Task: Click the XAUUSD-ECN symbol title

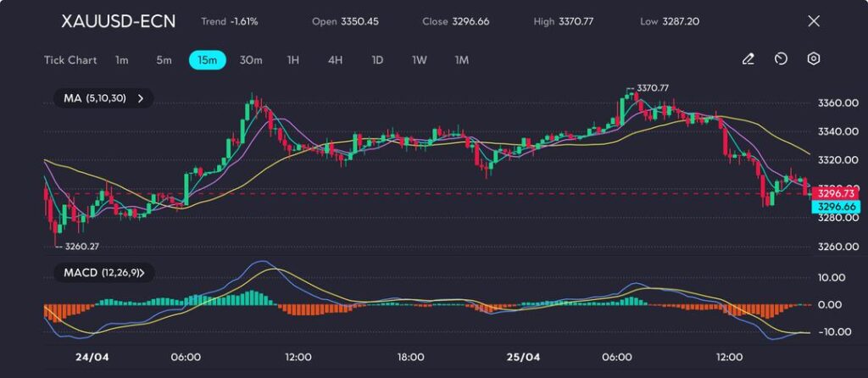Action: point(119,21)
